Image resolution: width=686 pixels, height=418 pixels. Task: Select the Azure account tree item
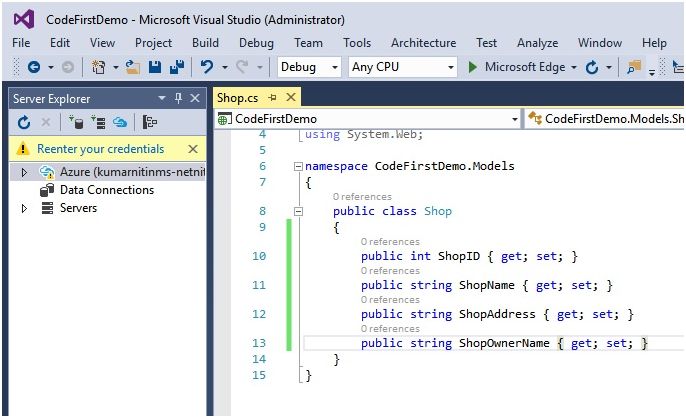pyautogui.click(x=132, y=172)
